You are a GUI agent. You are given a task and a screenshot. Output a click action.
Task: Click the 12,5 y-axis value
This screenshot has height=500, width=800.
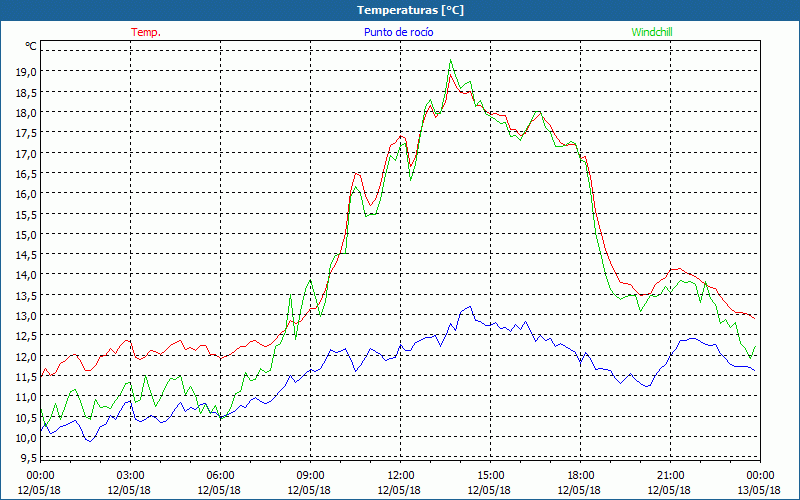click(x=26, y=336)
